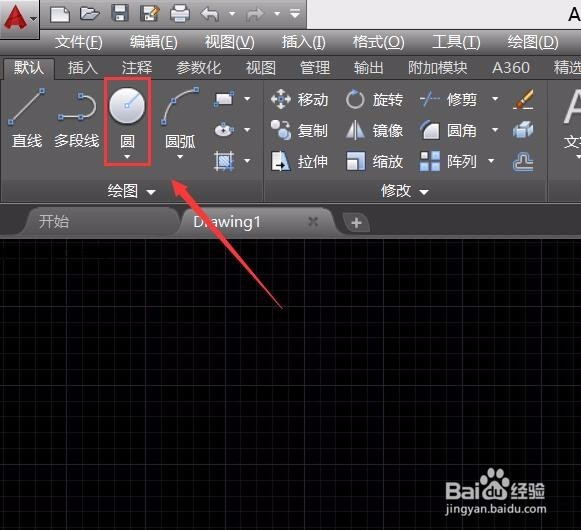The height and width of the screenshot is (530, 581).
Task: Click the 拉伸 stretch tool
Action: pyautogui.click(x=299, y=162)
